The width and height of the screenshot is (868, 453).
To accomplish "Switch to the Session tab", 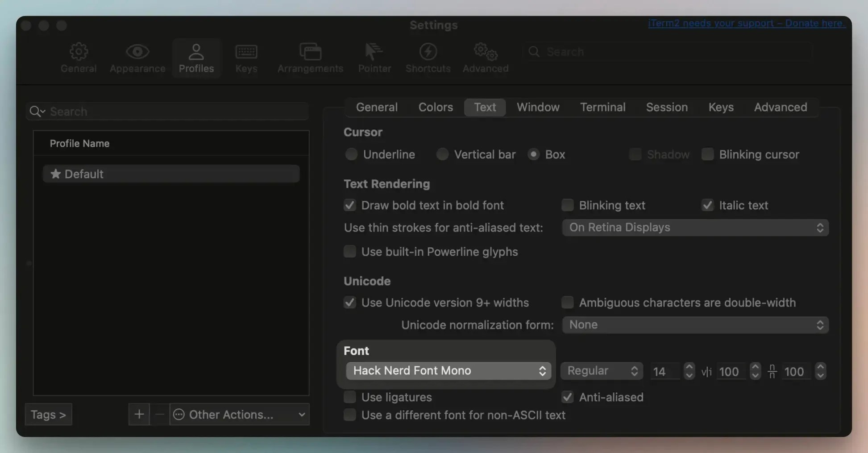I will pos(666,107).
